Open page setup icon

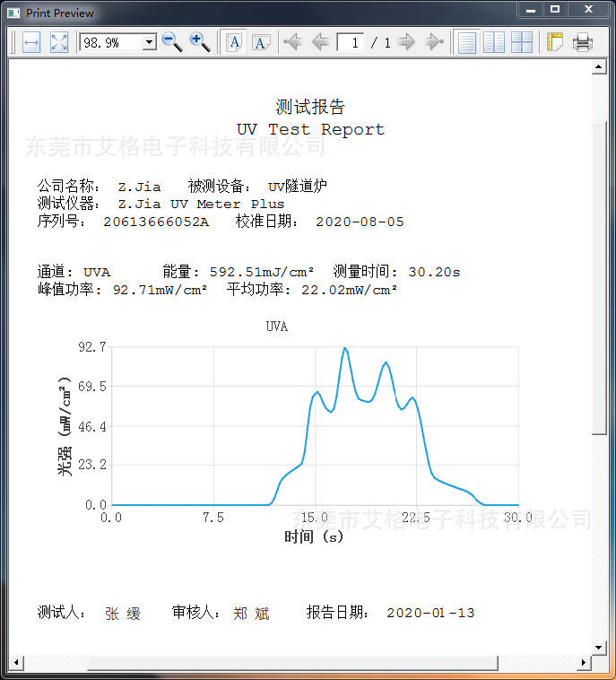(554, 42)
